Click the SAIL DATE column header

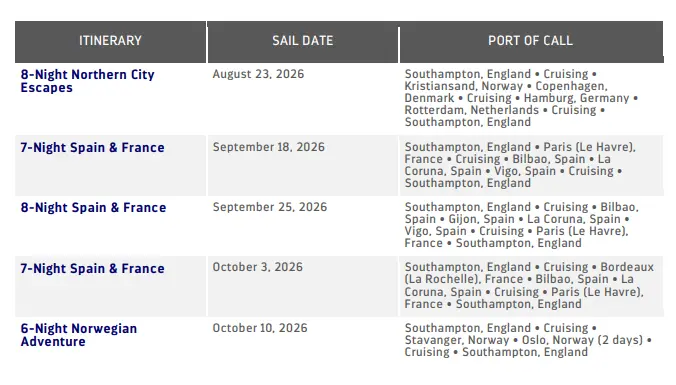click(303, 41)
